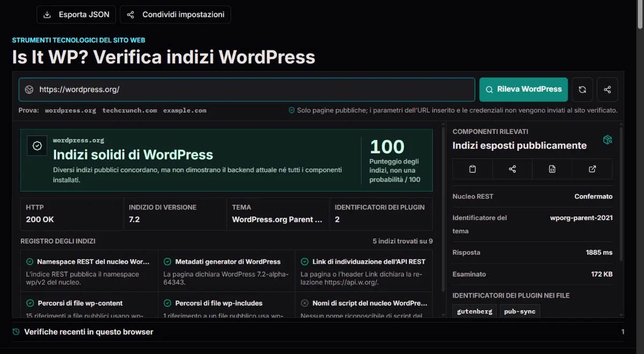
Task: Click the recent checks count 1
Action: click(623, 332)
